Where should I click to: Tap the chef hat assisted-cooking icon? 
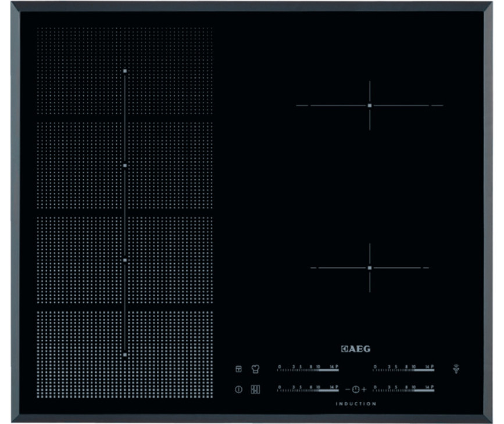pyautogui.click(x=256, y=369)
